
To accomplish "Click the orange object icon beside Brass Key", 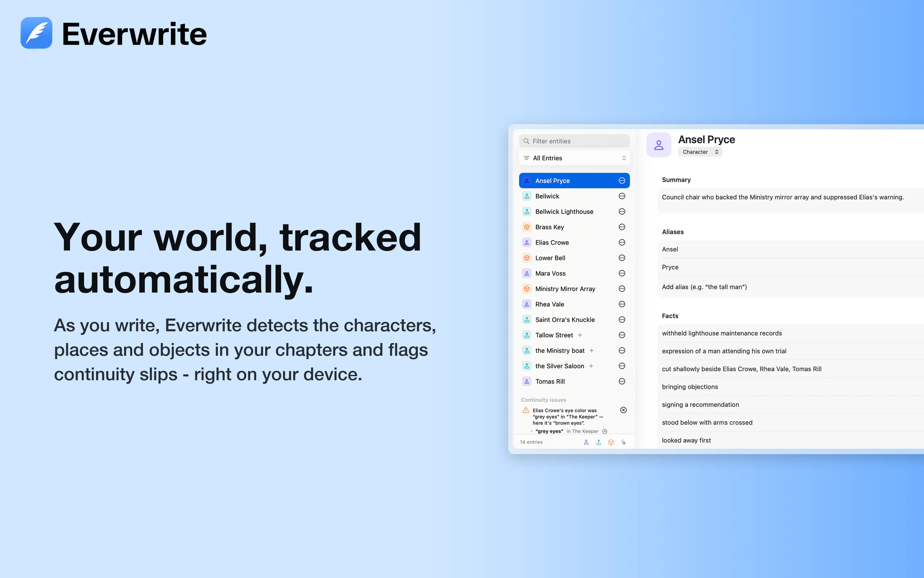I will [527, 227].
